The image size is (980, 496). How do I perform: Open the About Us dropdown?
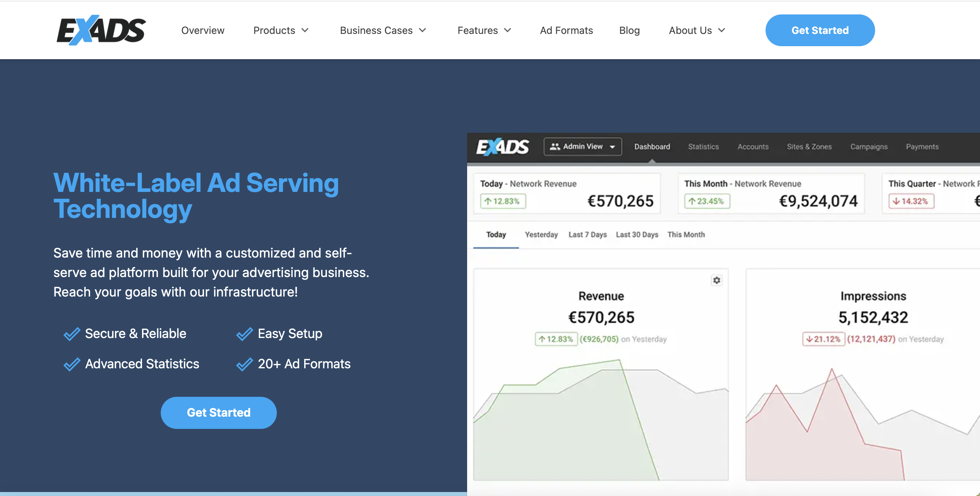(697, 30)
